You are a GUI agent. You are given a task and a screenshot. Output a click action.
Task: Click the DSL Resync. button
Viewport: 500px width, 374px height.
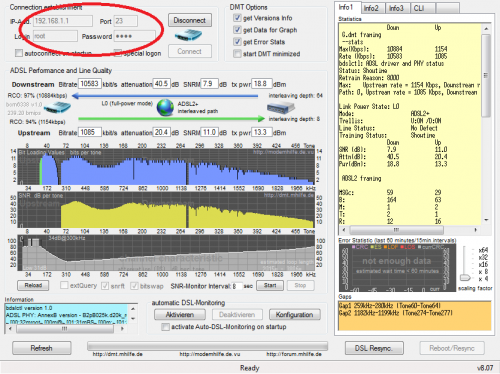374,348
